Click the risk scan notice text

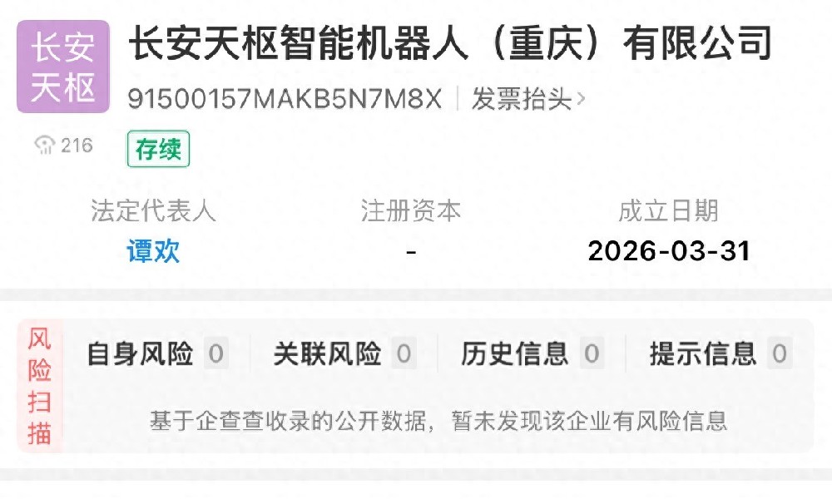[438, 421]
